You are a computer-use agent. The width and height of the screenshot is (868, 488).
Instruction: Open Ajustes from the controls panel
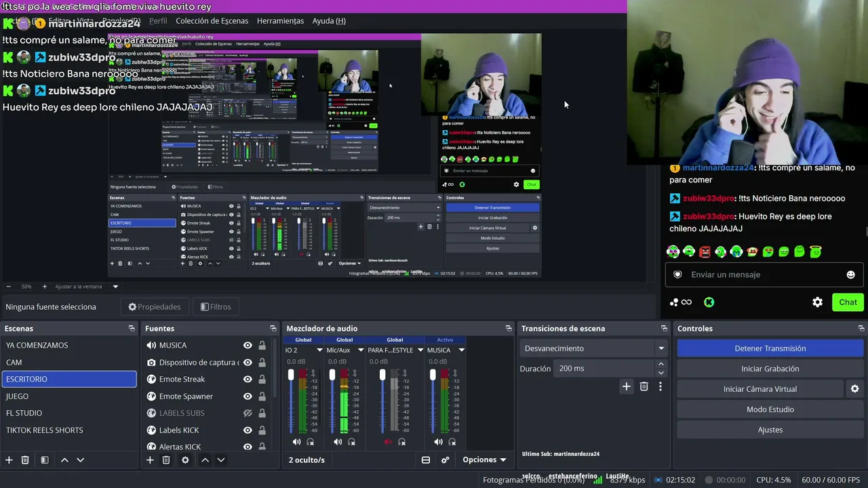point(770,430)
